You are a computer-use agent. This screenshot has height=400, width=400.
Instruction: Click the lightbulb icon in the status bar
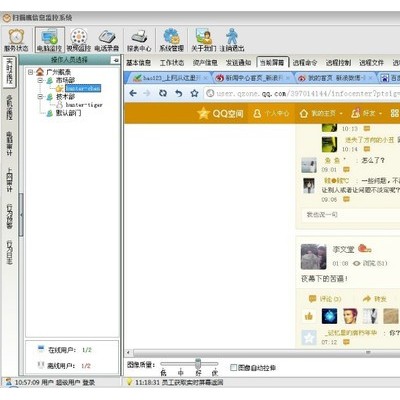129,382
